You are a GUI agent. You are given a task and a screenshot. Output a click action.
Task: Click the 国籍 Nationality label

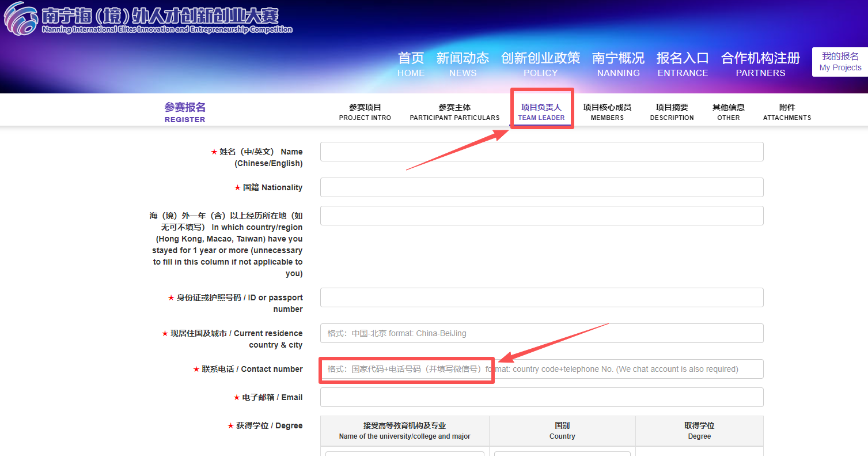[268, 187]
